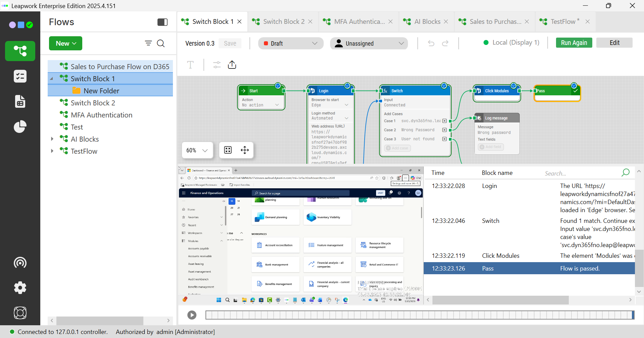
Task: Open Settings gear in sidebar
Action: pos(20,288)
